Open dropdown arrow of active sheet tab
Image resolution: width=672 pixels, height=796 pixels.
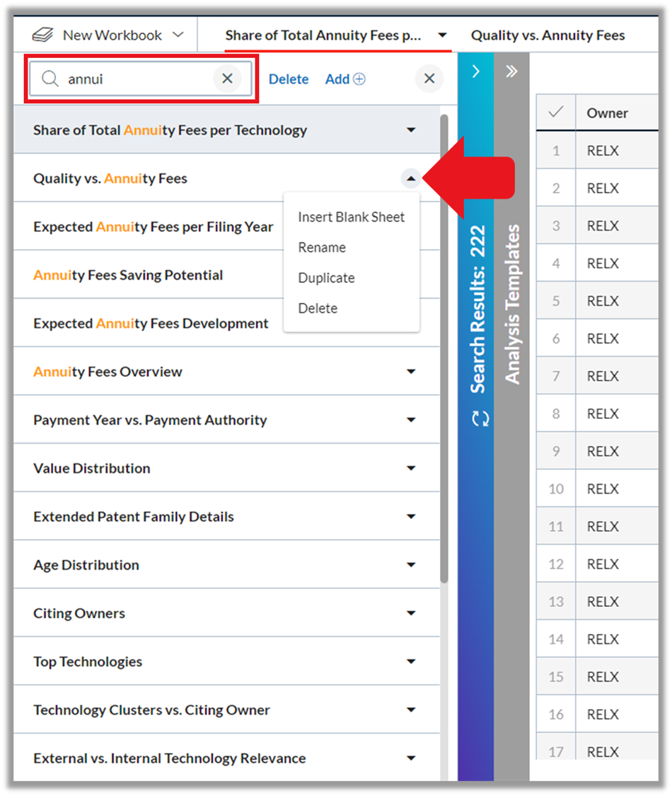pyautogui.click(x=443, y=35)
